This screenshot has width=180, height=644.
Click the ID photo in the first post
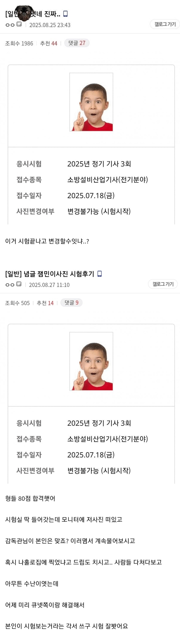coord(91,102)
